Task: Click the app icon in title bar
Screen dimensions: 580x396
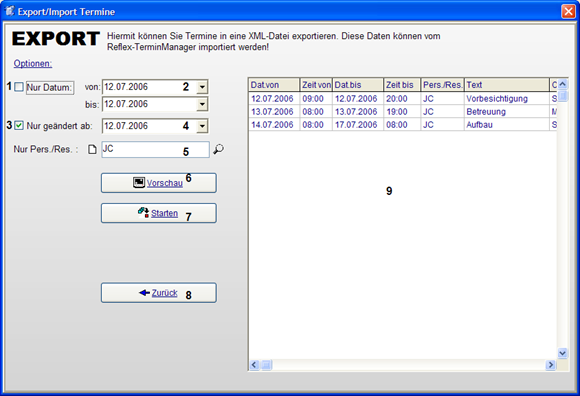Action: (x=9, y=11)
